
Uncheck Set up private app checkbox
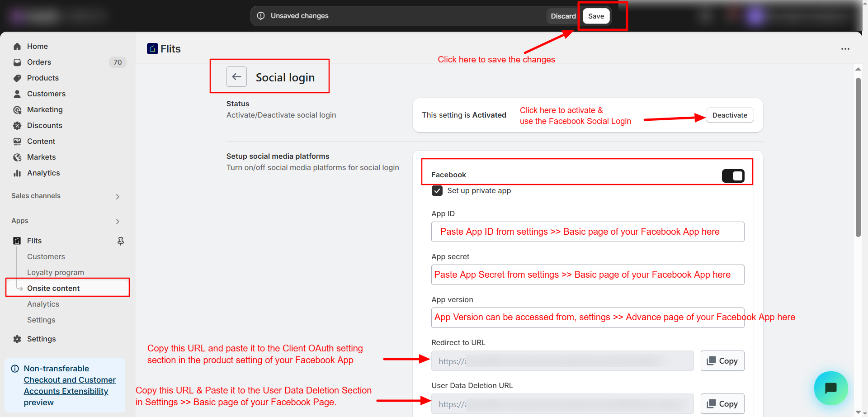click(437, 190)
